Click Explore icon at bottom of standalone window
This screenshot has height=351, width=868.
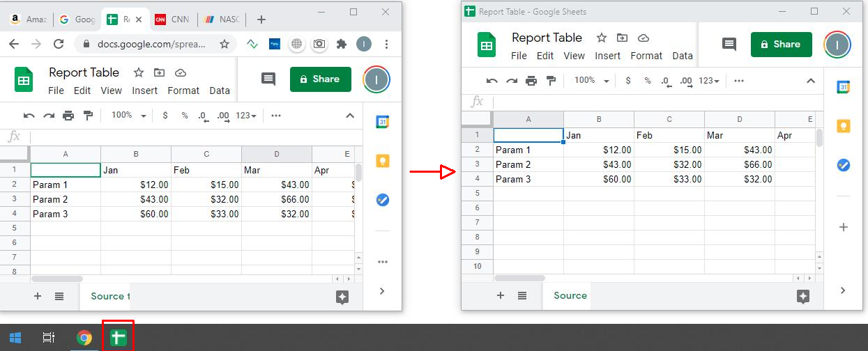[x=802, y=296]
